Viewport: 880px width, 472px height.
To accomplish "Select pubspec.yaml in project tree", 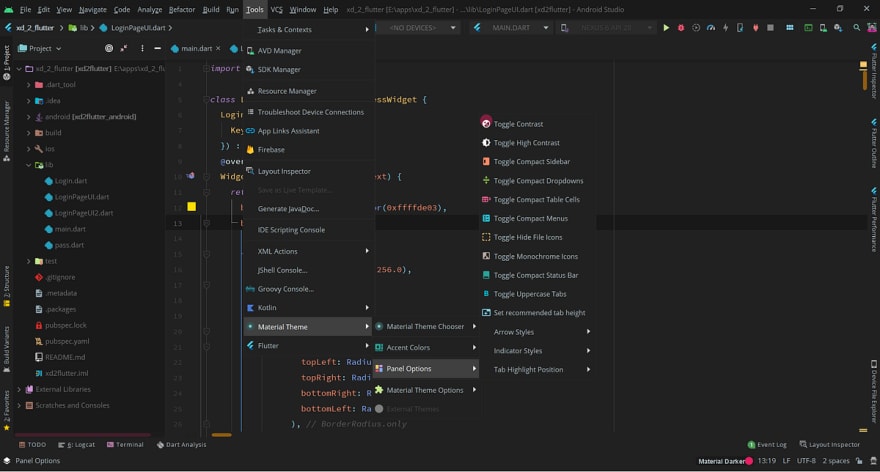I will 67,342.
